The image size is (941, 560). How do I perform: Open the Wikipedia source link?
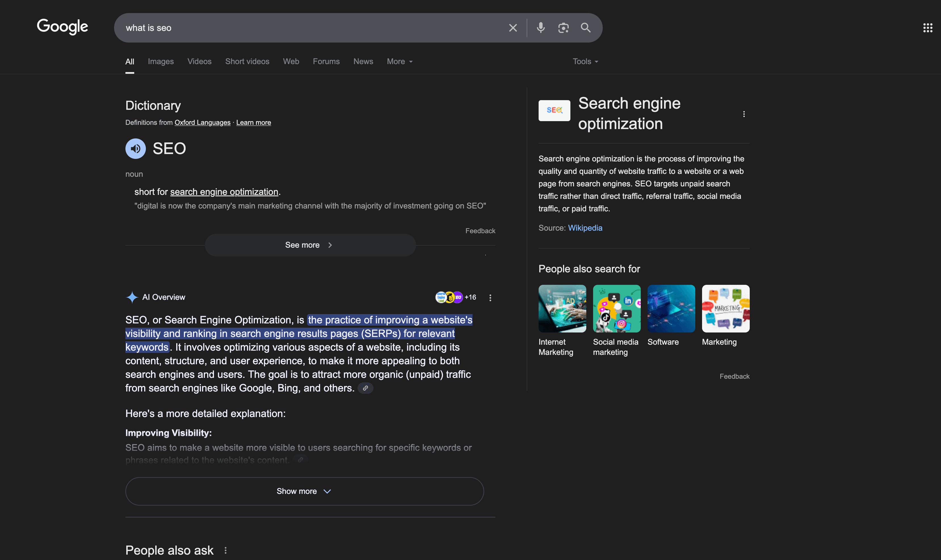click(x=585, y=228)
